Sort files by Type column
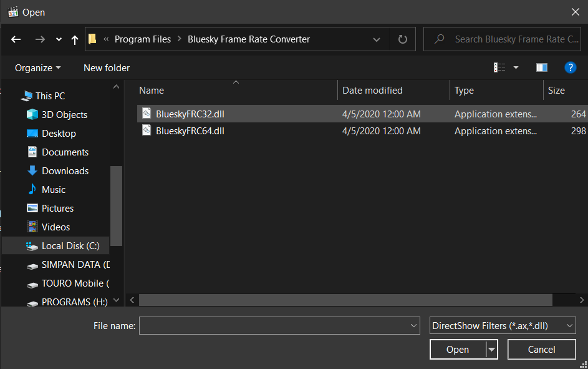This screenshot has height=369, width=588. pos(465,91)
